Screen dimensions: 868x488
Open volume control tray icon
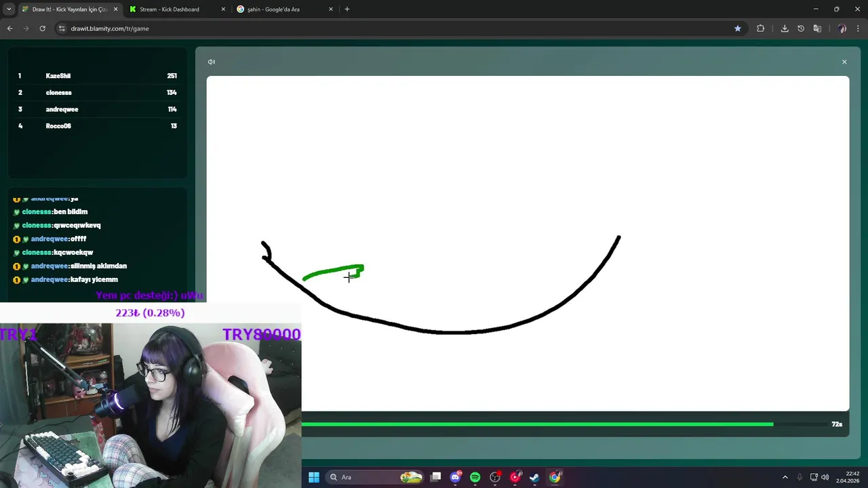(x=825, y=477)
